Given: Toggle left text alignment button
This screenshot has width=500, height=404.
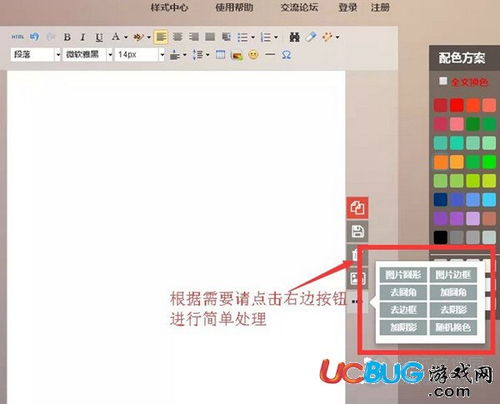Looking at the screenshot, I should 161,37.
